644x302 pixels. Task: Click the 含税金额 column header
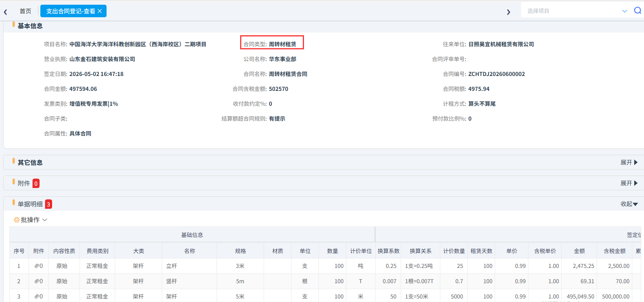pos(615,251)
